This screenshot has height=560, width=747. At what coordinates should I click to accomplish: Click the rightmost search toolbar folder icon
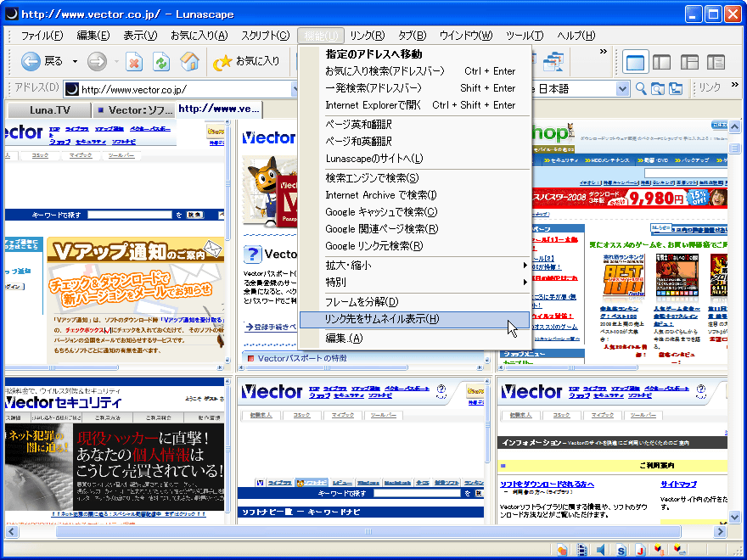coord(675,88)
